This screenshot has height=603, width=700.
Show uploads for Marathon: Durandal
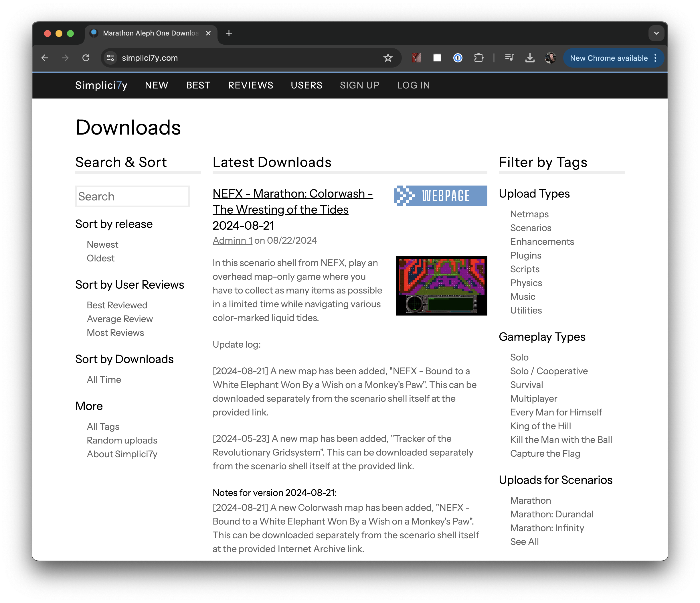pyautogui.click(x=552, y=514)
